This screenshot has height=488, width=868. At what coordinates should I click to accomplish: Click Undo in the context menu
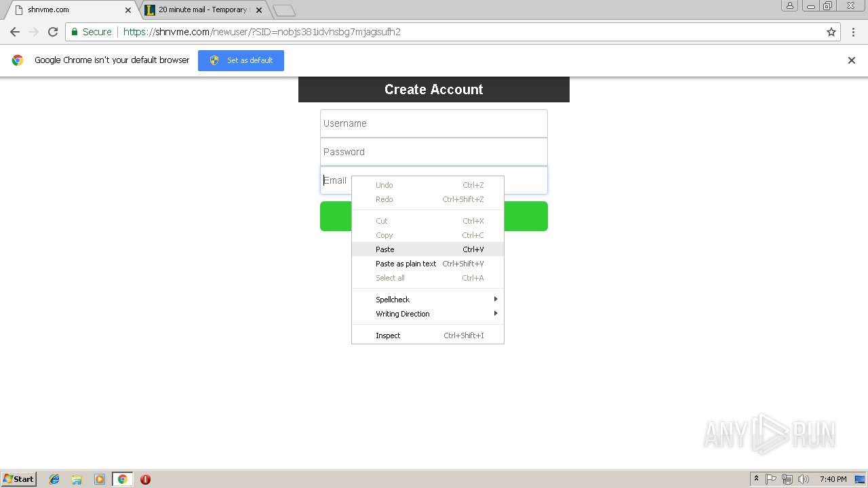(x=428, y=185)
